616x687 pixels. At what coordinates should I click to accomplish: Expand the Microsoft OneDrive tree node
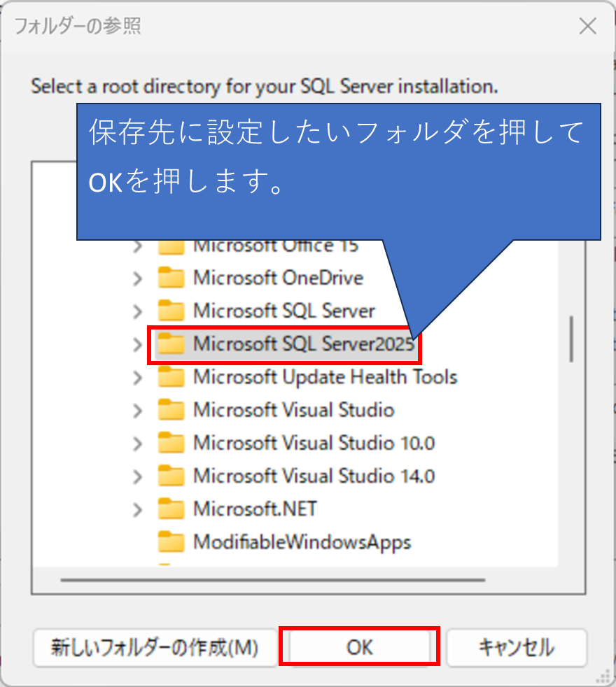(138, 278)
